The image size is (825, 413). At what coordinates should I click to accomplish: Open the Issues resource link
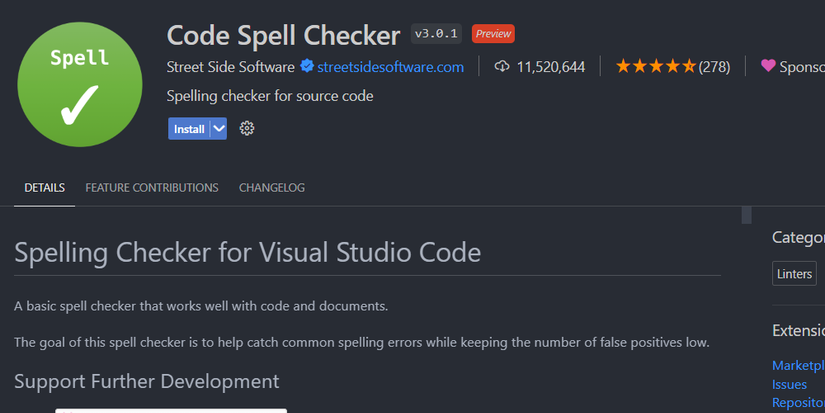point(789,385)
